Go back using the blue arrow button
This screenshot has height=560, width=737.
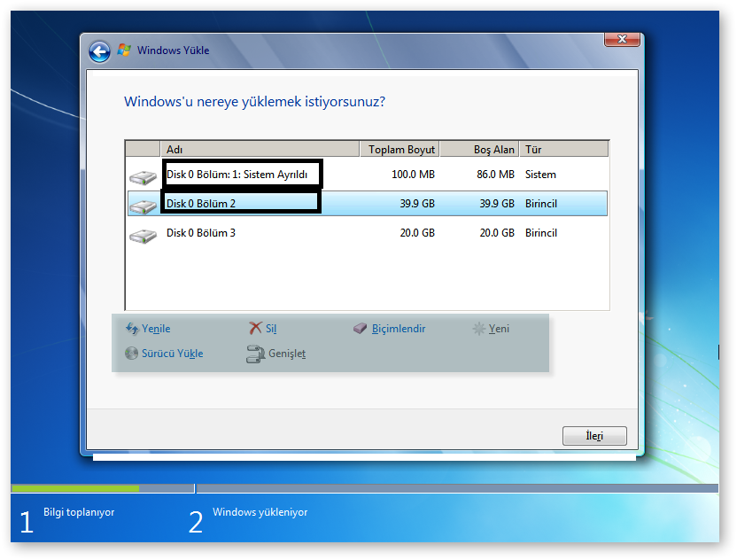[x=99, y=51]
